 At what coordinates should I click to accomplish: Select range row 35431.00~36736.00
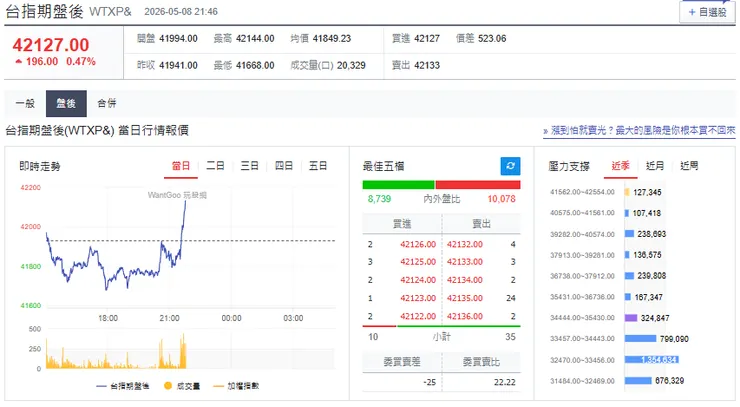point(582,297)
